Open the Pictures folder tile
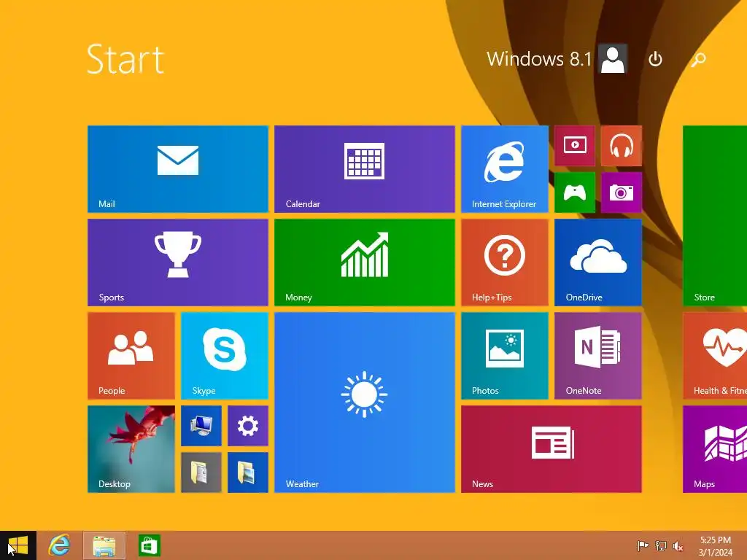Screen dimensions: 747x560 pyautogui.click(x=248, y=472)
